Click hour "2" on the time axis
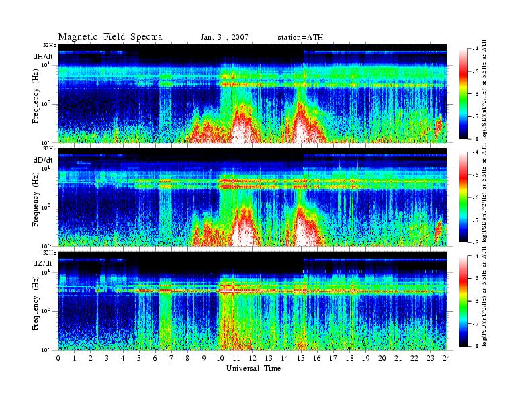 (91, 358)
